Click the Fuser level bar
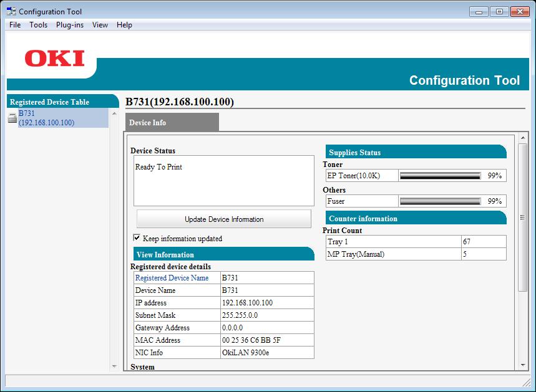Image resolution: width=536 pixels, height=392 pixels. [441, 201]
